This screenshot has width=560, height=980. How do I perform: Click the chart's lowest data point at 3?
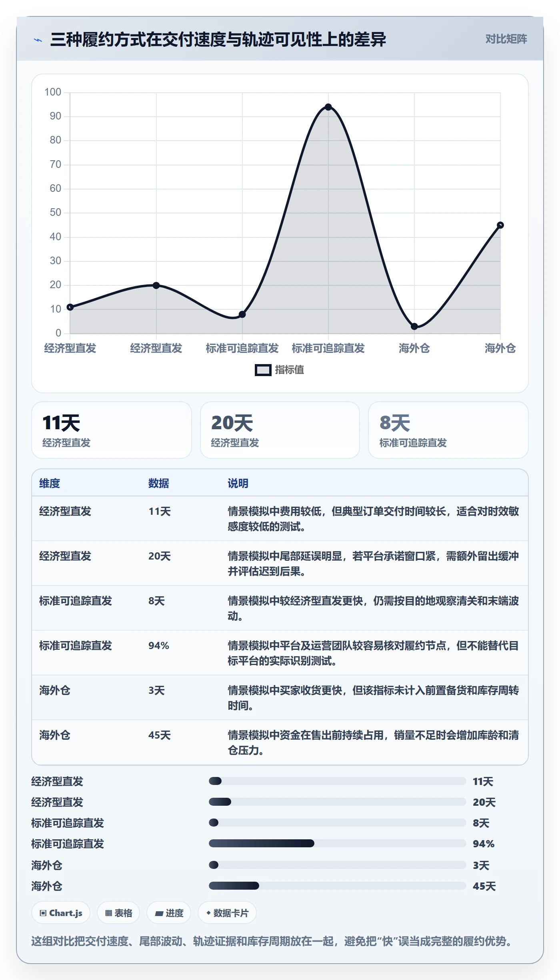(414, 327)
